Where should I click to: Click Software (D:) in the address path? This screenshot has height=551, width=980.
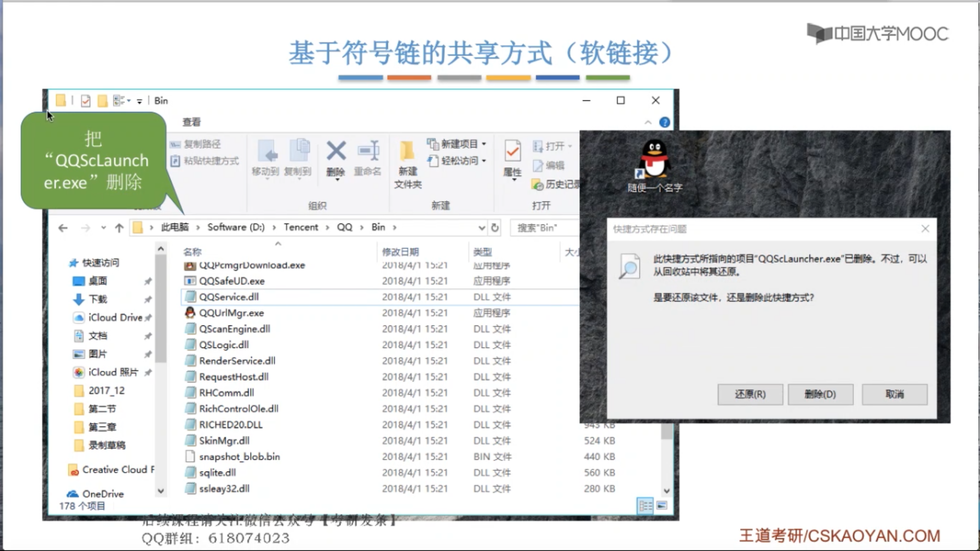236,227
